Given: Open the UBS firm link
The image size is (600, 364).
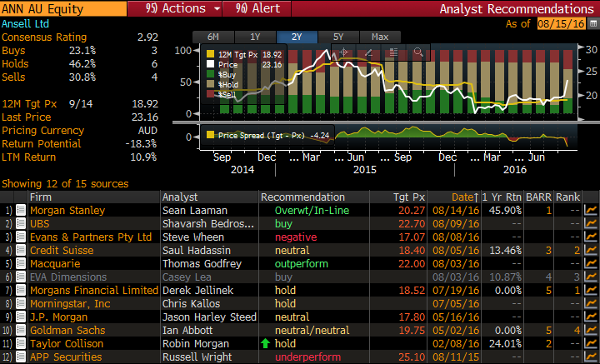Looking at the screenshot, I should 39,224.
